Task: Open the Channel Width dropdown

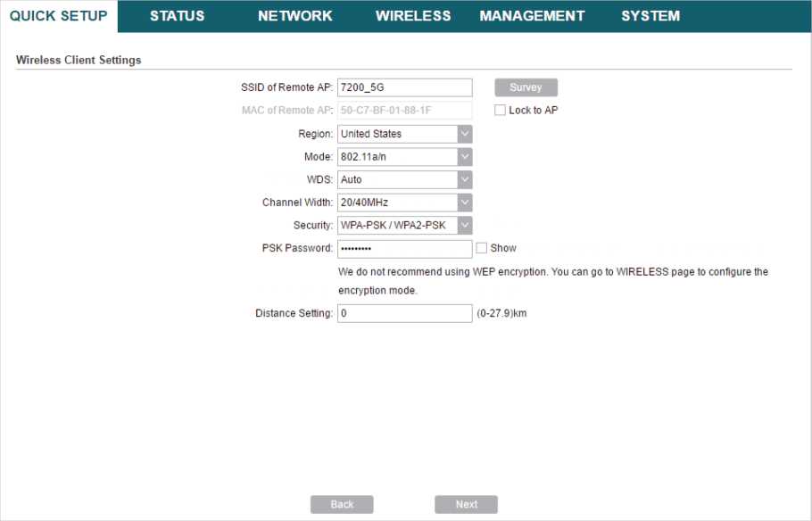Action: click(x=404, y=203)
